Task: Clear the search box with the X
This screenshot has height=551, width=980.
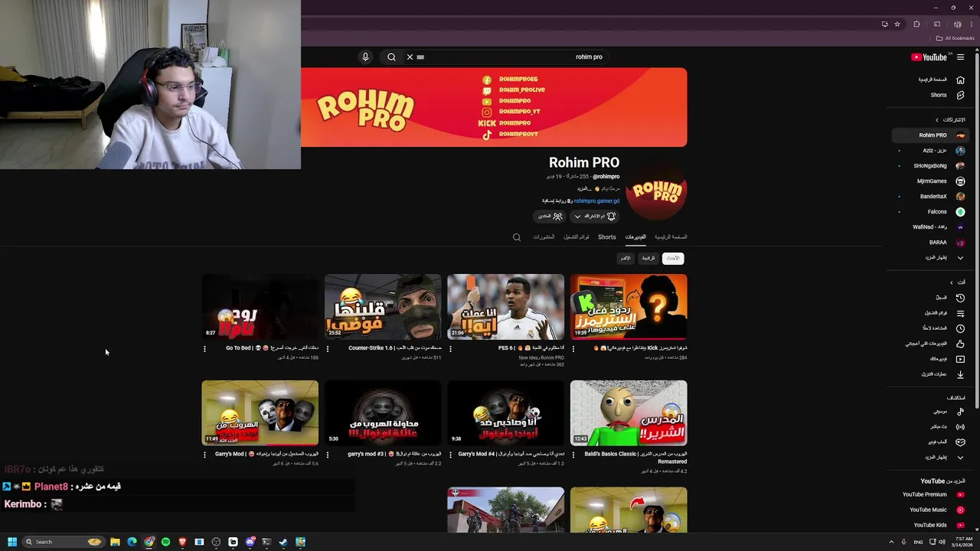Action: pos(410,57)
